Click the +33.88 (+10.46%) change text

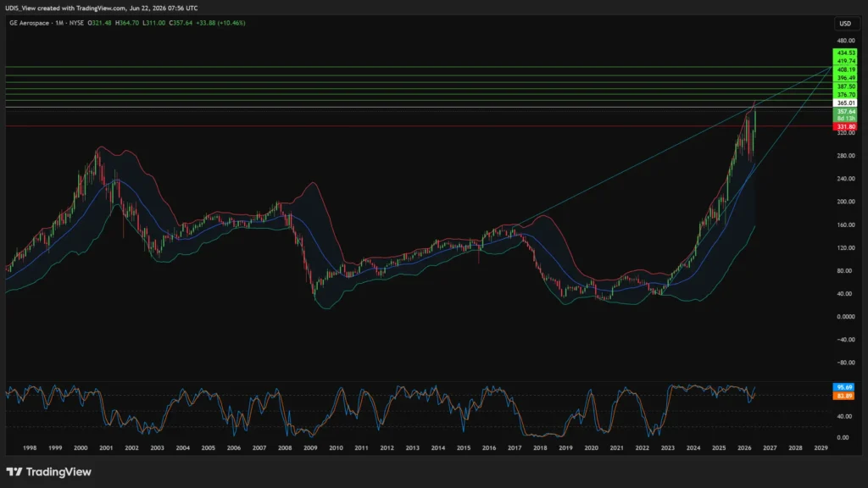coord(220,23)
